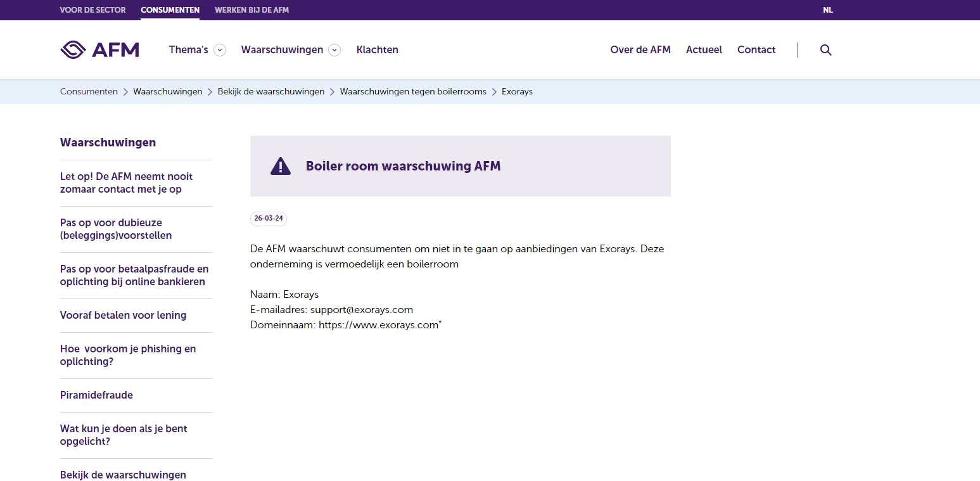
Task: Click the https://www.exorays.com domain text
Action: 379,325
